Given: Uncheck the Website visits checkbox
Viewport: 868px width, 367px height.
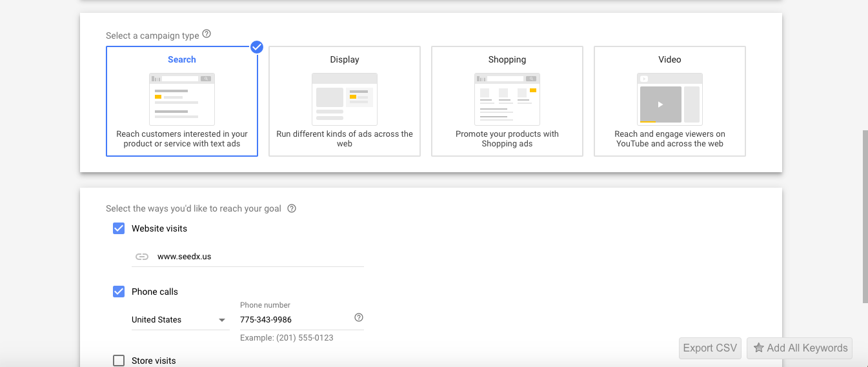Looking at the screenshot, I should pos(119,228).
